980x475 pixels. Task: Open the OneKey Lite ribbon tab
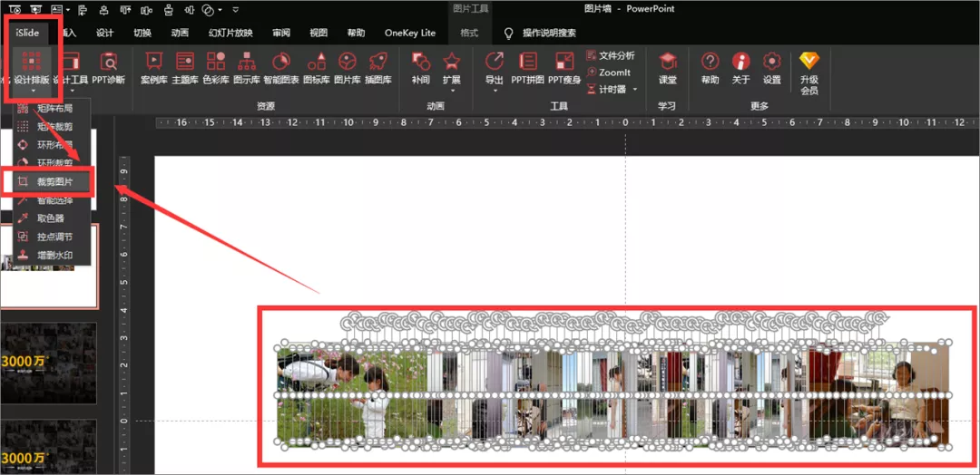point(410,33)
